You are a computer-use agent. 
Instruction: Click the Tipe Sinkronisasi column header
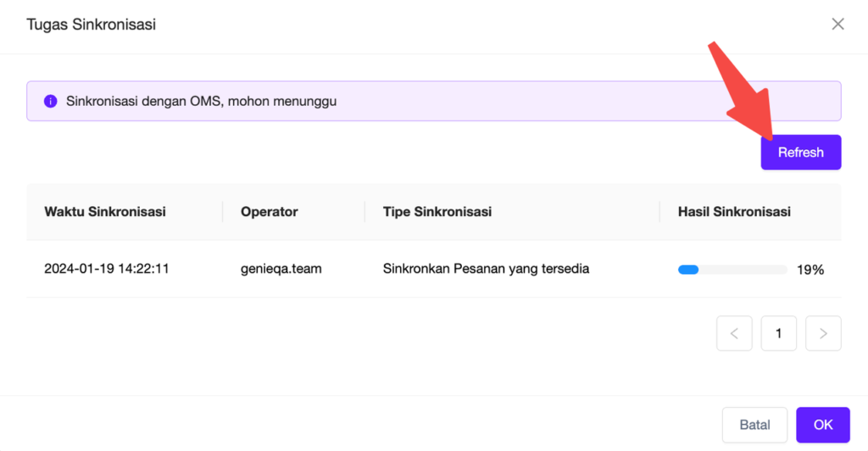pyautogui.click(x=437, y=211)
